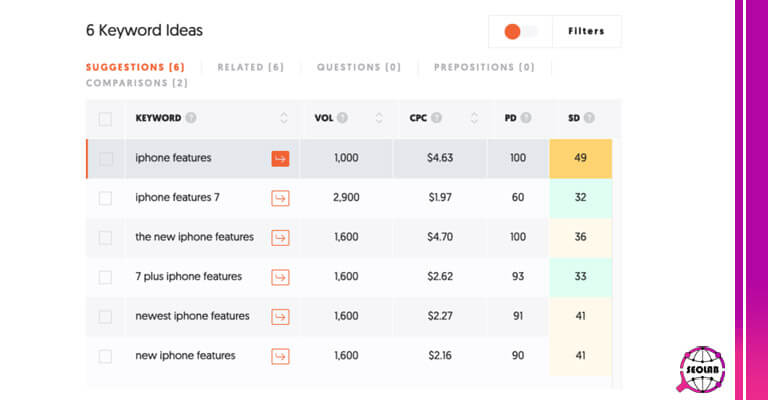Click keyword 'iphone features 7'
Image resolution: width=768 pixels, height=400 pixels.
[177, 198]
